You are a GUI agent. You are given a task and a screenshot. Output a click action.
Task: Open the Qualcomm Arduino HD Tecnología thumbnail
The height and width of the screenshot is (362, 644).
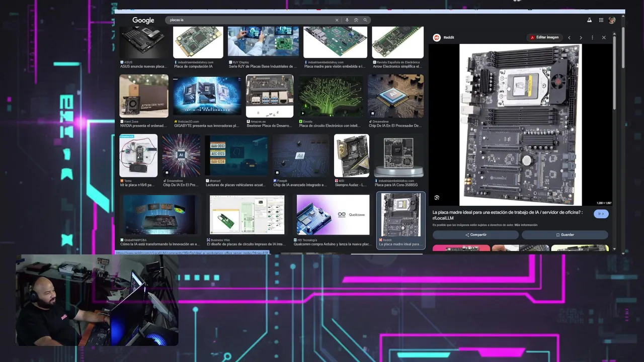(333, 215)
